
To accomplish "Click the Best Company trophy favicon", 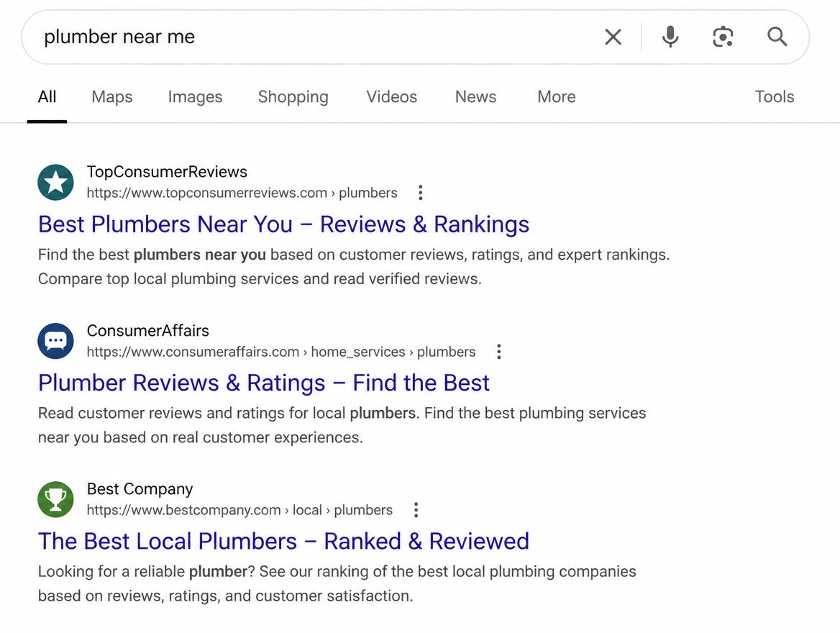I will click(55, 499).
